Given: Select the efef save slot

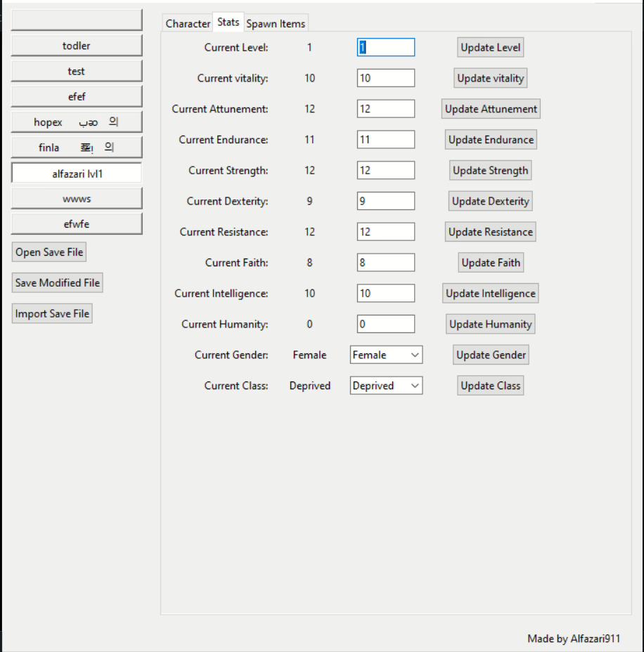Looking at the screenshot, I should coord(77,96).
